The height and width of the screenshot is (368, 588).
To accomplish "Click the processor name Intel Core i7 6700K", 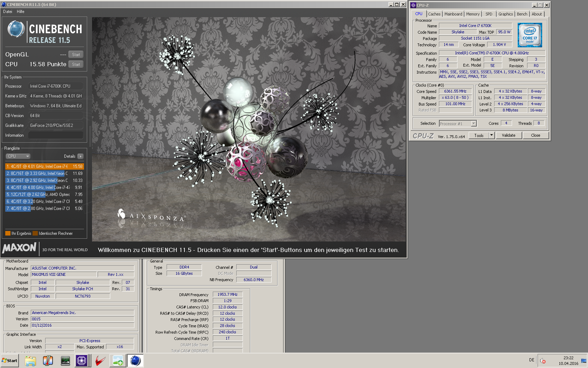I will tap(475, 26).
